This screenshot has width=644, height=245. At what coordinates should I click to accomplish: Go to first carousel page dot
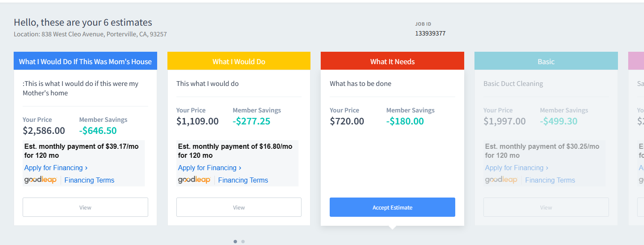[x=235, y=242]
